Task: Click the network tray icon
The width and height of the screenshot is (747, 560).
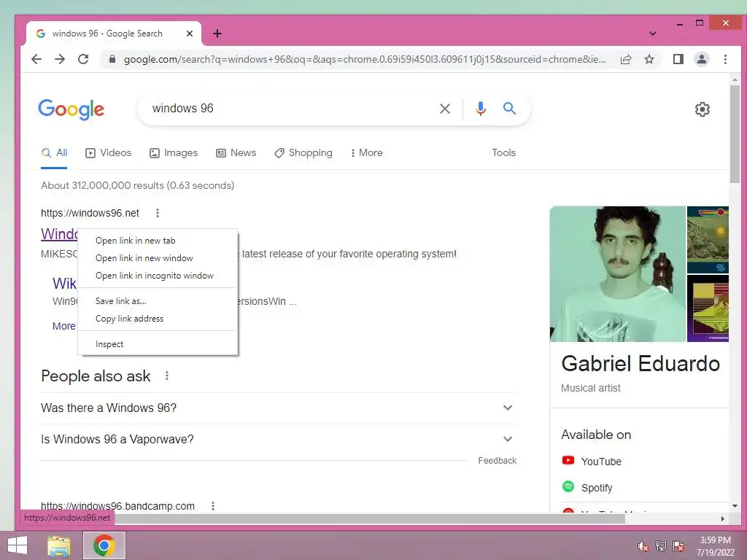Action: point(661,546)
